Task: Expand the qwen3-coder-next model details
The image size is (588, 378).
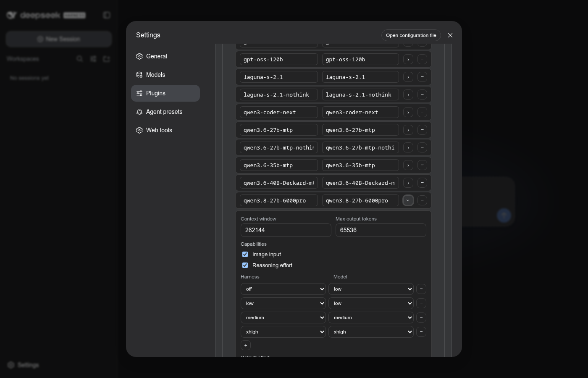Action: (408, 113)
